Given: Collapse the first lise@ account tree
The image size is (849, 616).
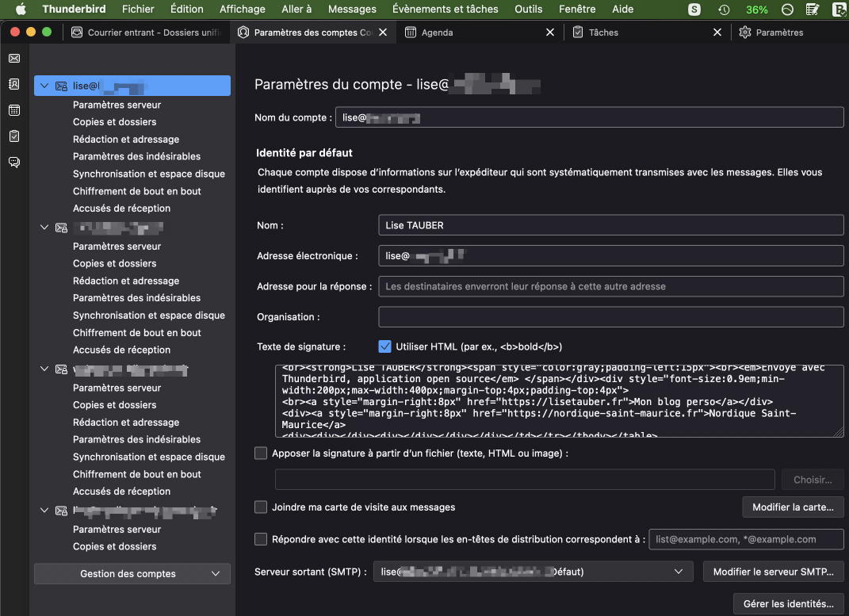Looking at the screenshot, I should [44, 86].
